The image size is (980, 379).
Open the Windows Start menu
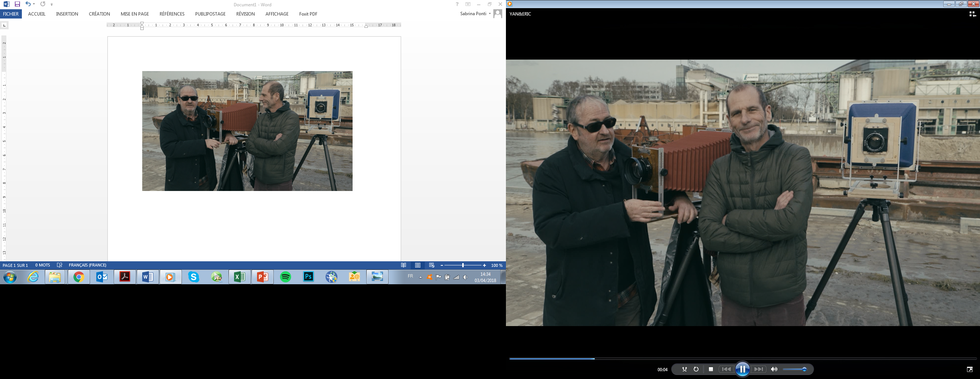coord(10,277)
